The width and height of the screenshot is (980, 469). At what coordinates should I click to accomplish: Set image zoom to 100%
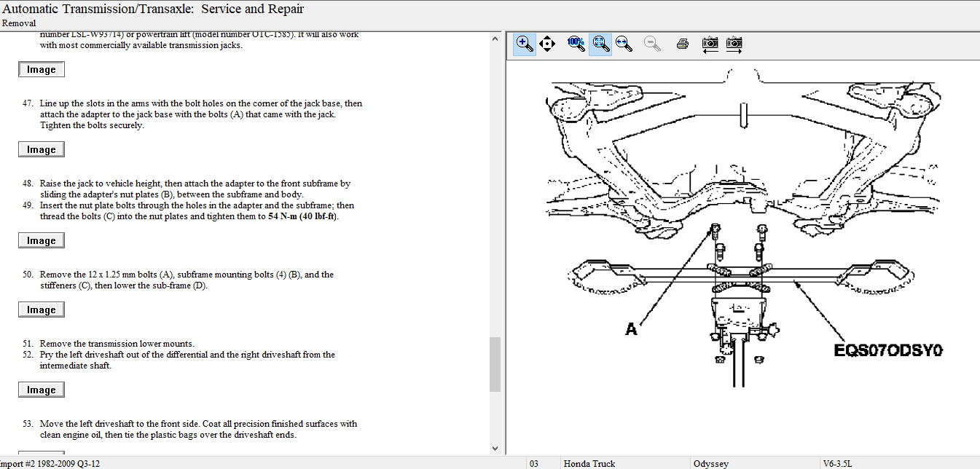click(x=576, y=44)
